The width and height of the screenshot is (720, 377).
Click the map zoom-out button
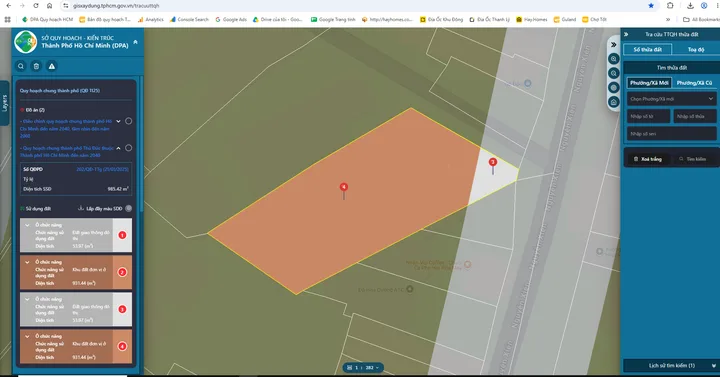[613, 73]
